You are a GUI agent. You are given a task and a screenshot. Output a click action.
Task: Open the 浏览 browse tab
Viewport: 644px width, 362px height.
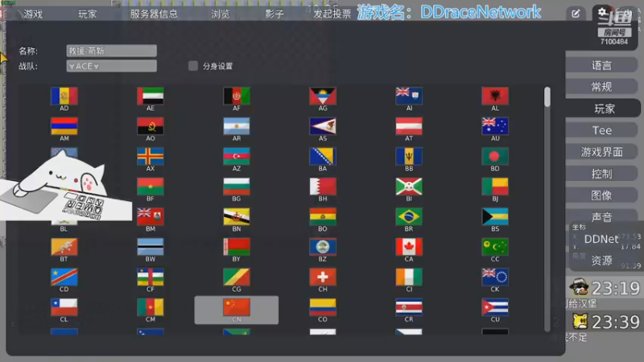220,14
